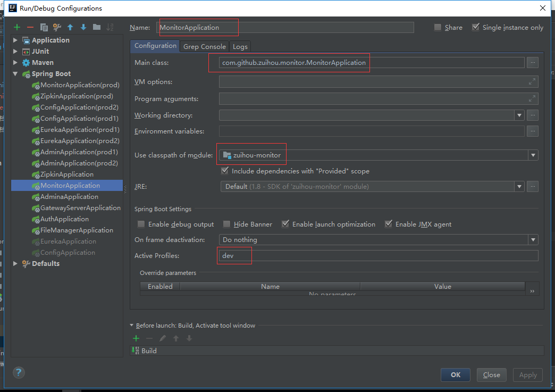
Task: Move before launch task up arrow
Action: [176, 338]
